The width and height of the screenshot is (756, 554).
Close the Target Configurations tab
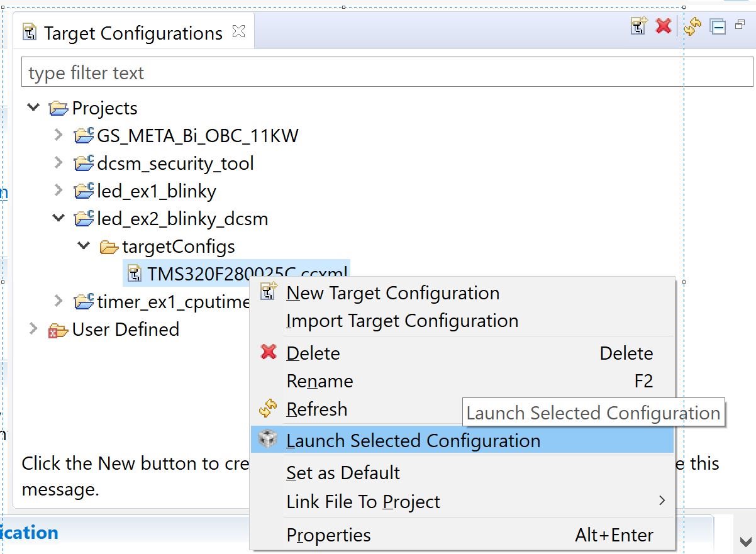(x=238, y=31)
